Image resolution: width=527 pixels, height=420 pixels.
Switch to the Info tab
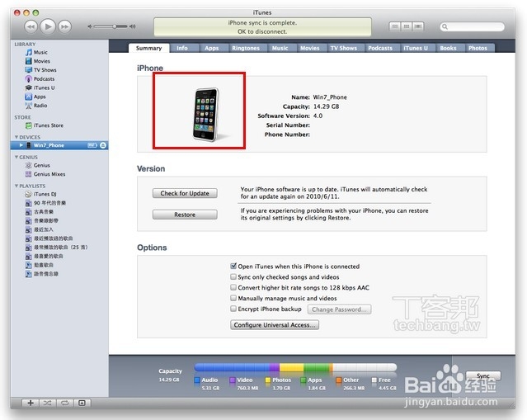(x=182, y=48)
